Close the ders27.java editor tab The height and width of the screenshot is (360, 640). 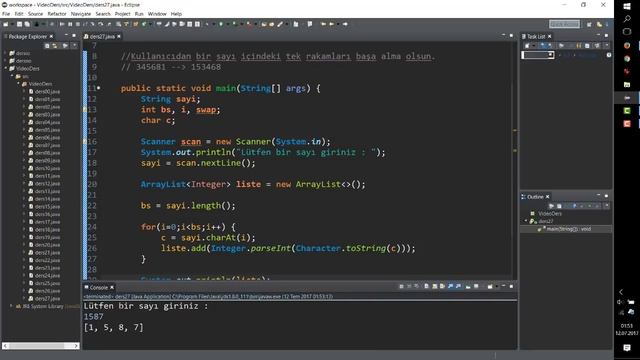pos(119,36)
